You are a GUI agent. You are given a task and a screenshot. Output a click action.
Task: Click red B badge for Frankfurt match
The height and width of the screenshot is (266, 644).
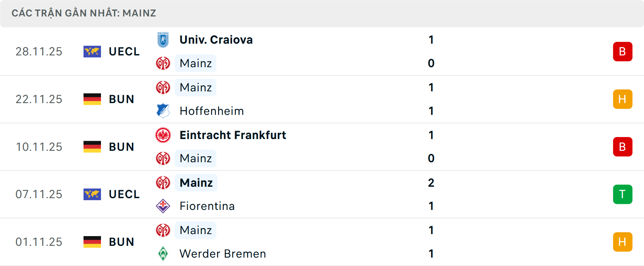tap(622, 147)
